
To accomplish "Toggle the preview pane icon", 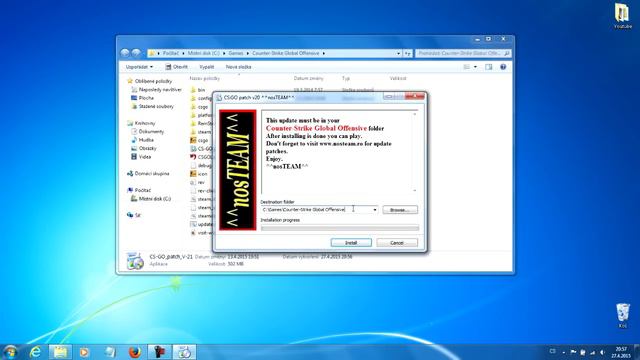I will 489,67.
